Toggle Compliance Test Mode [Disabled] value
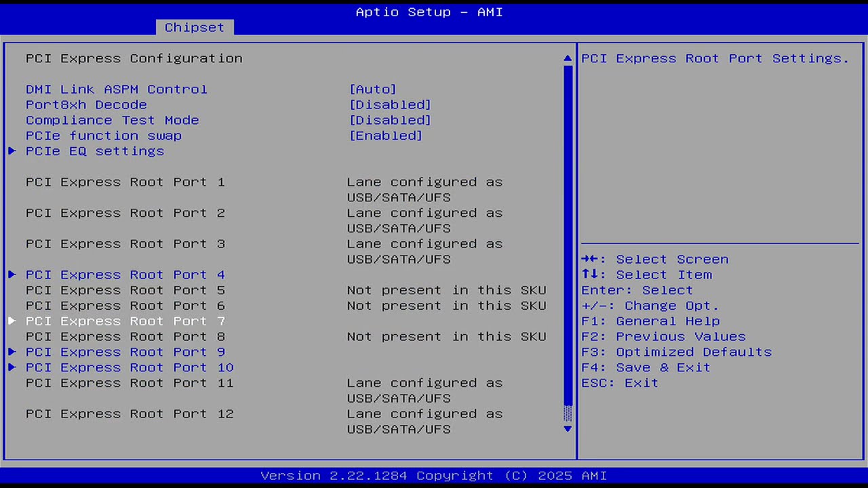 (x=390, y=121)
